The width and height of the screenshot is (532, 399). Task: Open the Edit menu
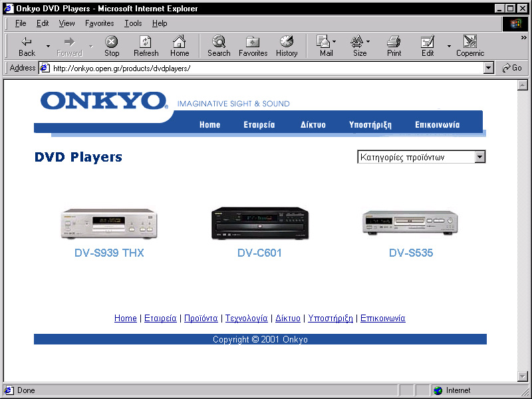click(x=43, y=23)
